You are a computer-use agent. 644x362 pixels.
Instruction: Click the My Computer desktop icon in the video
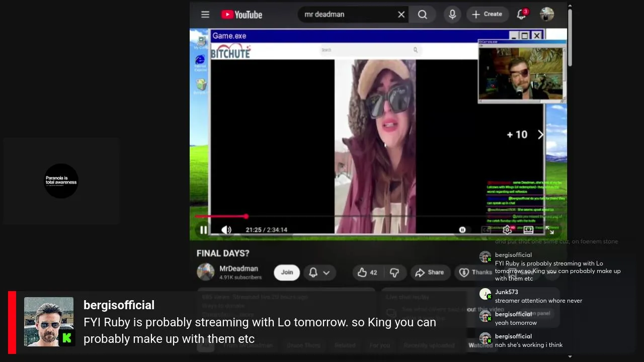click(201, 43)
